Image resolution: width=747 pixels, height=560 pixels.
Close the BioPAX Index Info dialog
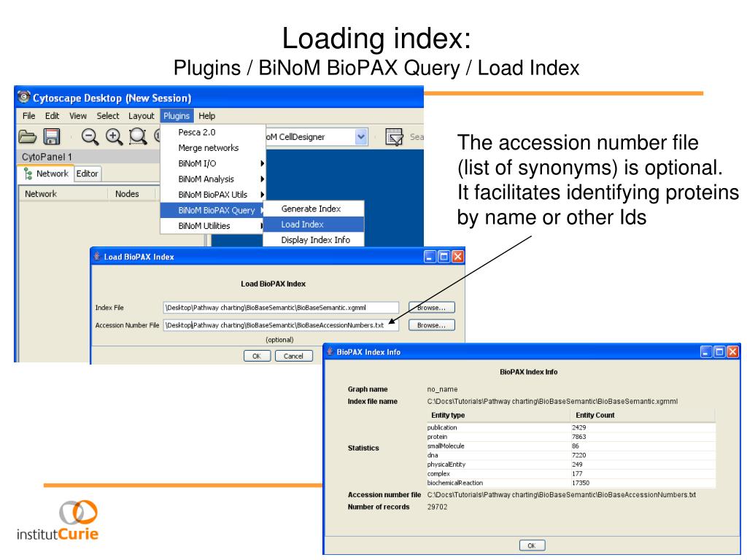(x=732, y=352)
